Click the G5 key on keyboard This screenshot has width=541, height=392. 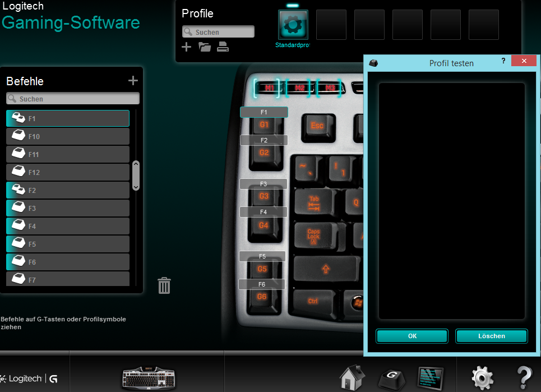click(262, 270)
